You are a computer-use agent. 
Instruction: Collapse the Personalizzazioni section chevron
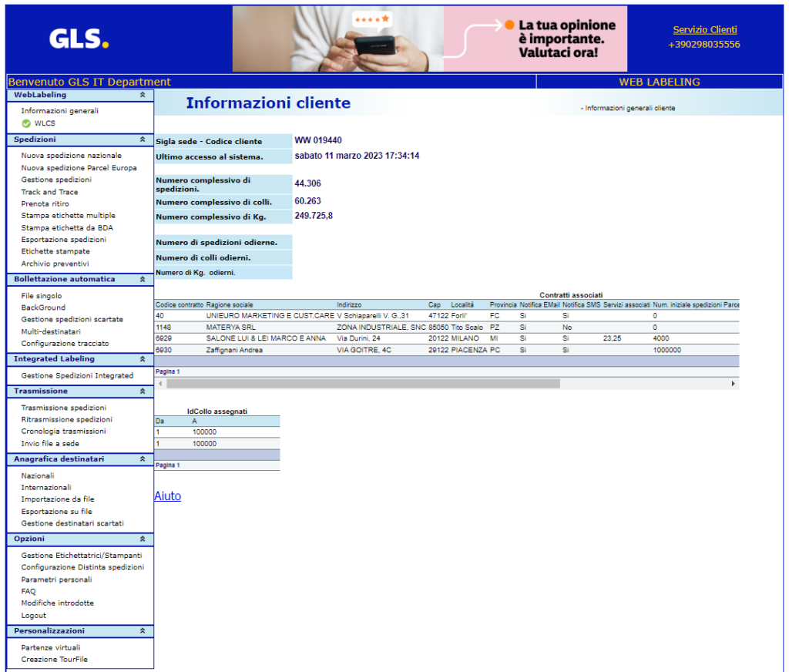coord(142,631)
